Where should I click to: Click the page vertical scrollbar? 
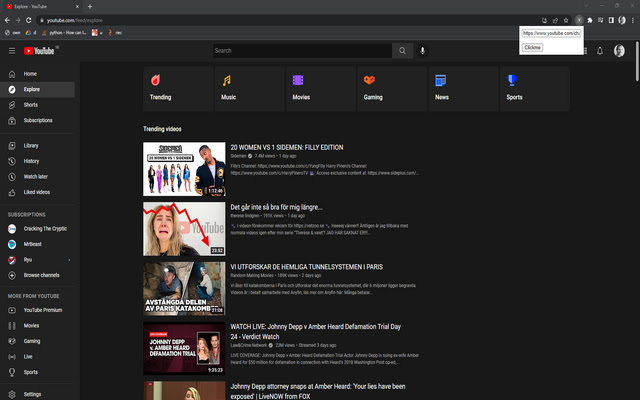click(x=637, y=61)
